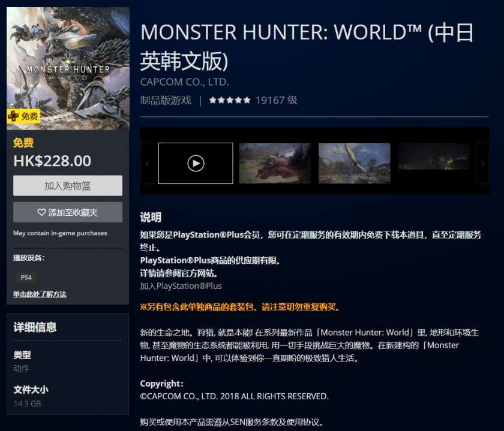Open the Monster Hunter World cover art
The image size is (504, 431).
68,68
